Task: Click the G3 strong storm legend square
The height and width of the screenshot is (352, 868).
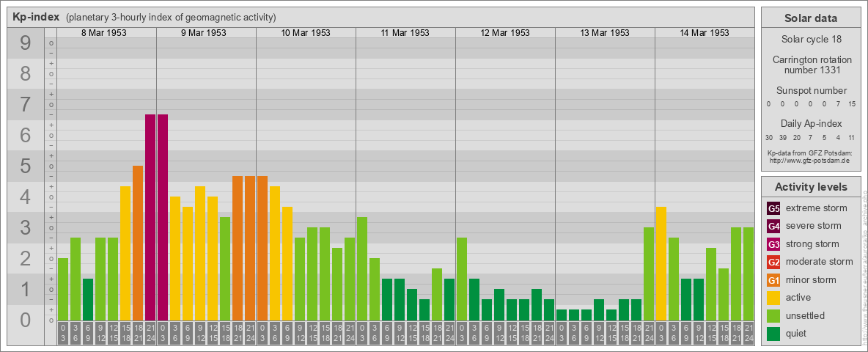Action: coord(773,244)
